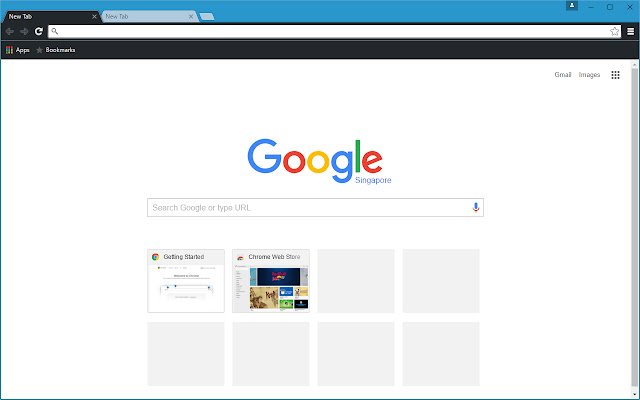
Task: Start voice search with microphone icon
Action: pos(476,207)
